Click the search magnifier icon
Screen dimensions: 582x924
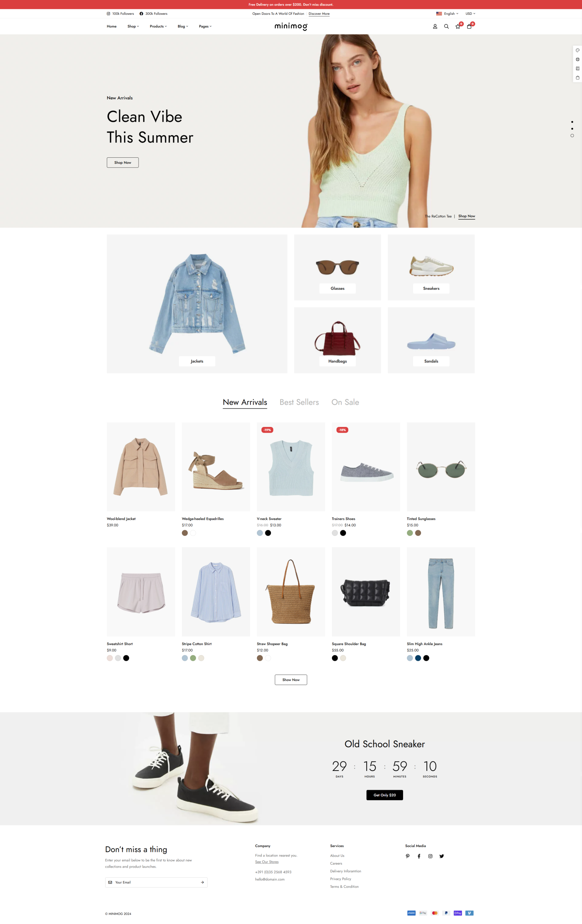[446, 26]
